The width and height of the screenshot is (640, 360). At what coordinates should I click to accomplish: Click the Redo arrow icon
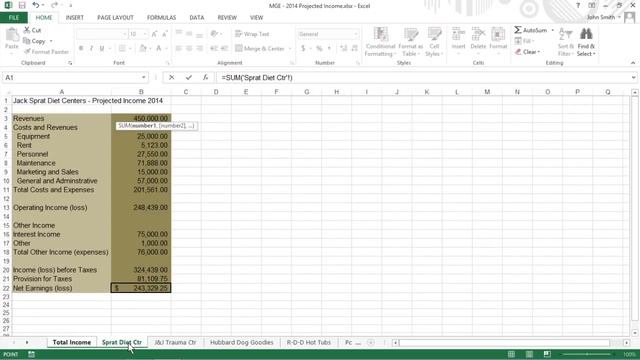(x=54, y=5)
